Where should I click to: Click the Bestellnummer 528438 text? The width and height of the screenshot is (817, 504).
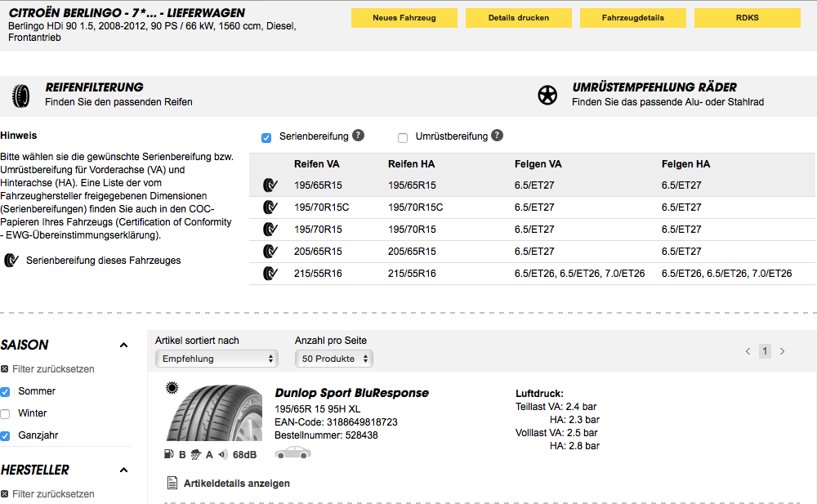coord(326,435)
